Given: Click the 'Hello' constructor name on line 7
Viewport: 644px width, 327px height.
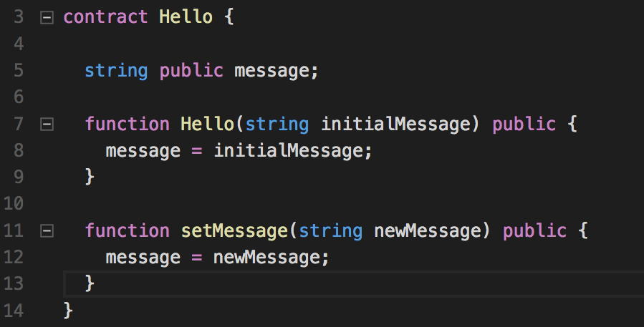Looking at the screenshot, I should point(208,124).
